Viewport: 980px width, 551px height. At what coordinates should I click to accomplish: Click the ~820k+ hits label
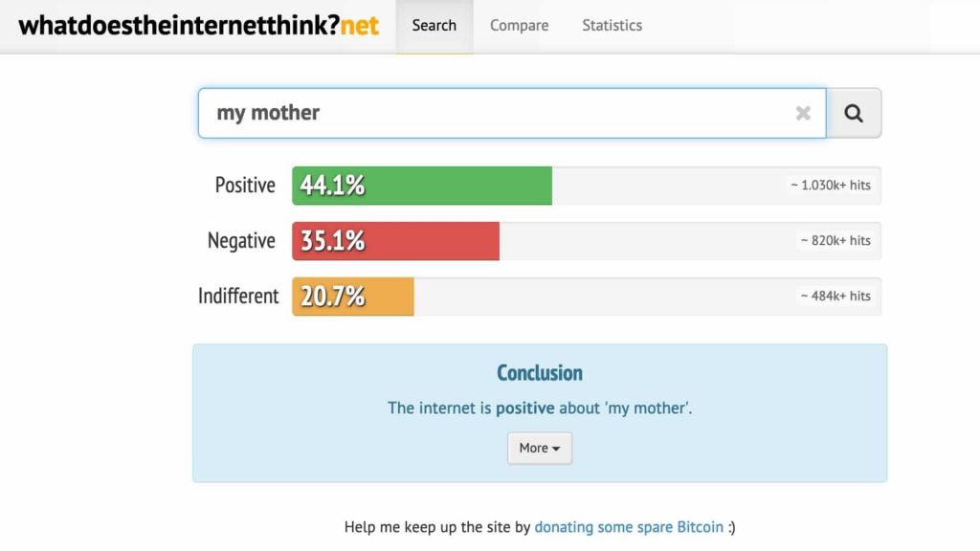click(x=835, y=240)
